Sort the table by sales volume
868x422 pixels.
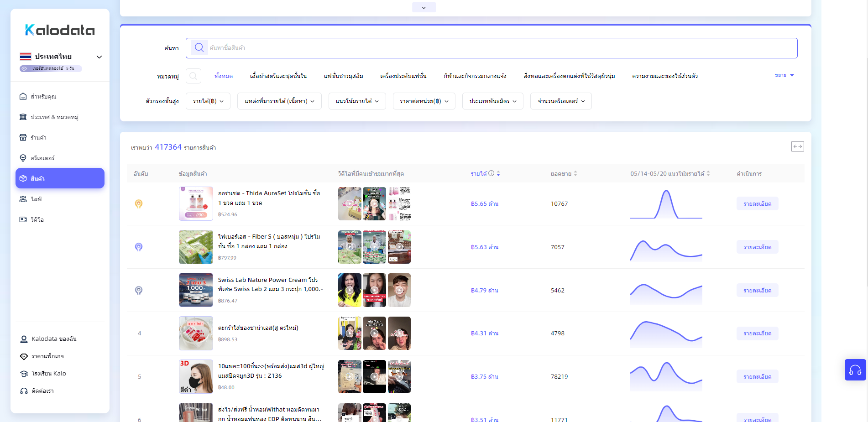(x=575, y=173)
